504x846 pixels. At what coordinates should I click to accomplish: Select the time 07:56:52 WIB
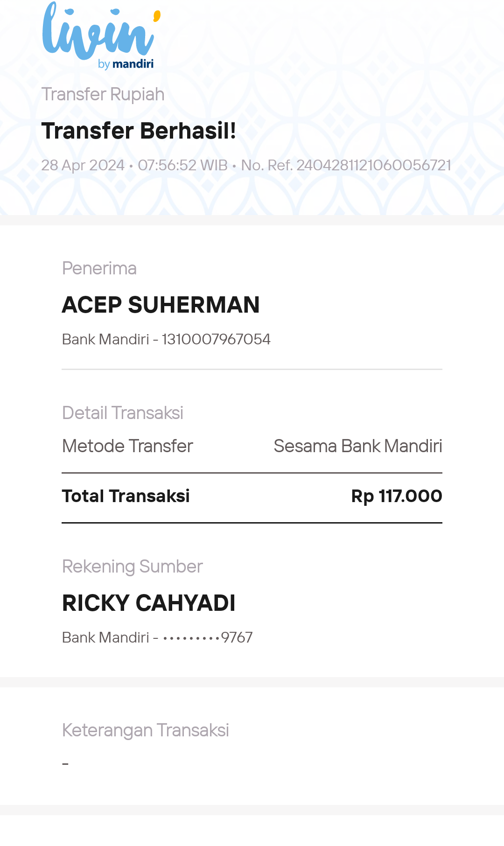click(x=182, y=165)
